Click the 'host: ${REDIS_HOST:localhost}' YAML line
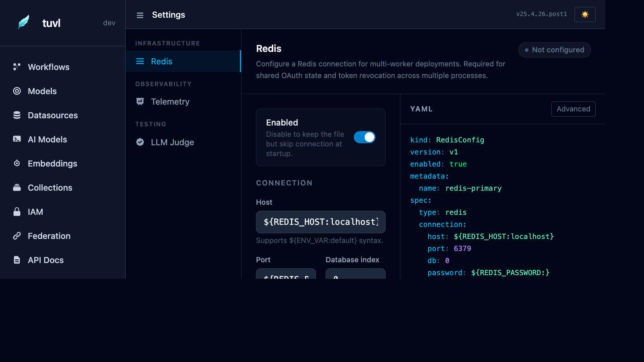Viewport: 644px width, 362px height. pyautogui.click(x=491, y=237)
